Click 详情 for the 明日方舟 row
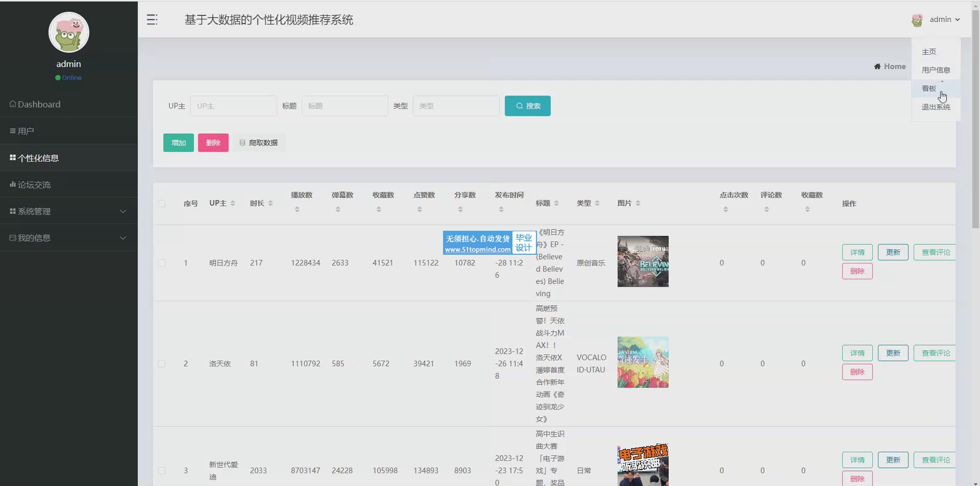Image resolution: width=980 pixels, height=486 pixels. [x=857, y=252]
